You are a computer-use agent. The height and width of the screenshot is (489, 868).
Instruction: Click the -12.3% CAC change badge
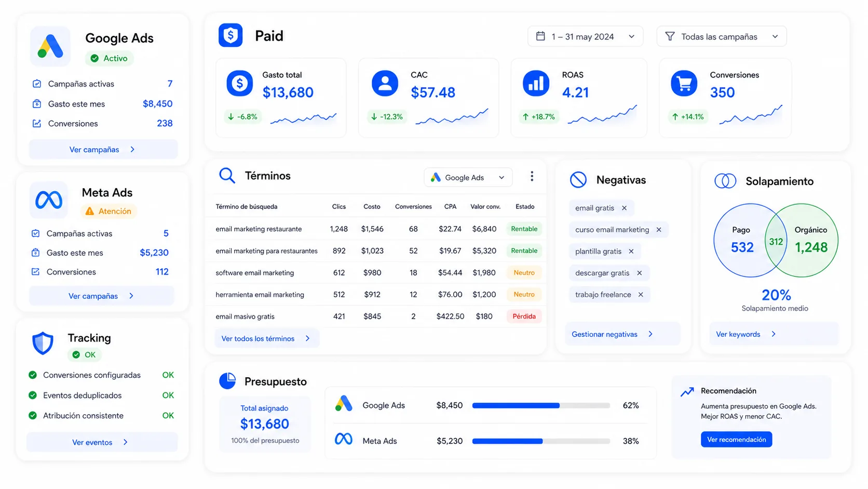tap(387, 117)
